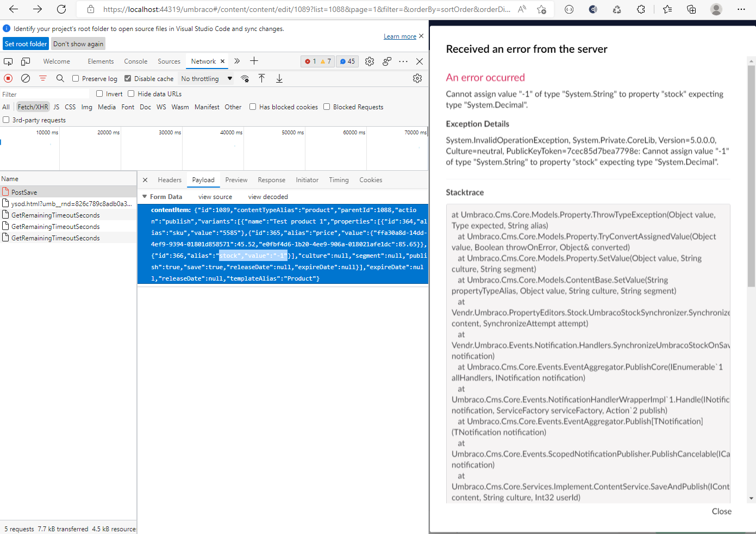The image size is (756, 534).
Task: Switch to the Timing tab
Action: 339,180
